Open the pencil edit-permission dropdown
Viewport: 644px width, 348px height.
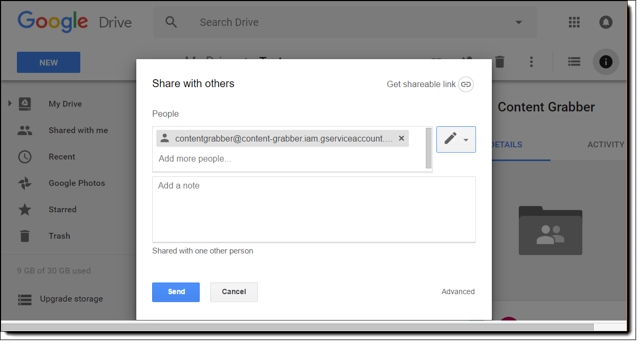[456, 139]
